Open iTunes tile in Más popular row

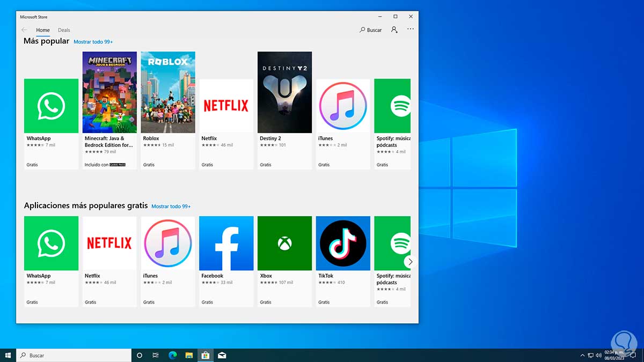[x=343, y=124]
